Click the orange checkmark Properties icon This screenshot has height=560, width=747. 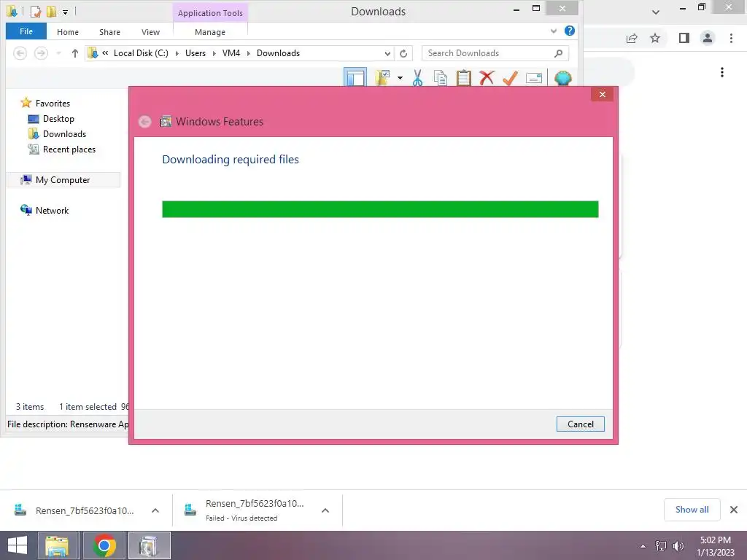(x=510, y=78)
